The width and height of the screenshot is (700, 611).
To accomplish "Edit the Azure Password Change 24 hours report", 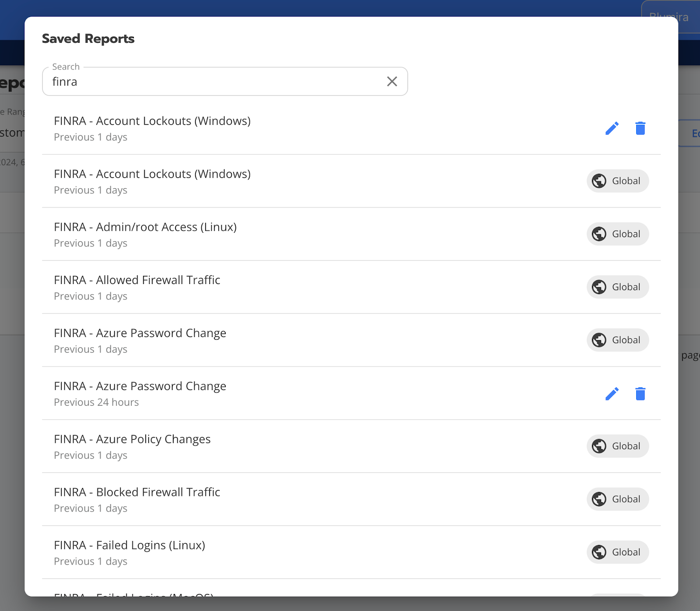I will [612, 394].
